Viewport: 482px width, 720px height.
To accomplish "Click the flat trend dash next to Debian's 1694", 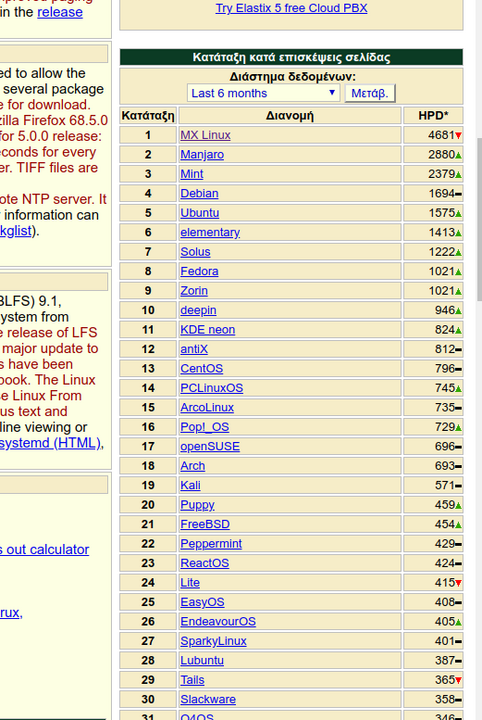I will click(x=458, y=194).
